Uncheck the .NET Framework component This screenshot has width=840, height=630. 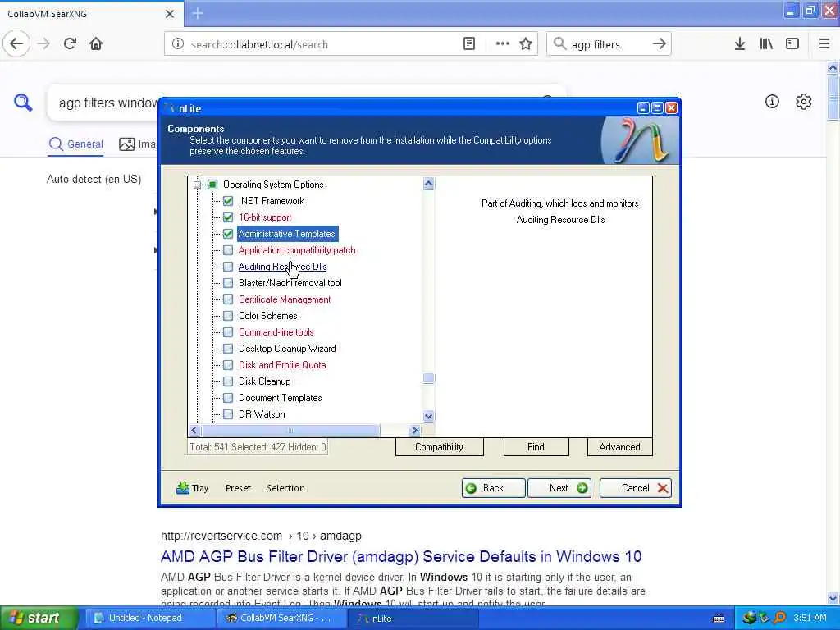click(228, 201)
